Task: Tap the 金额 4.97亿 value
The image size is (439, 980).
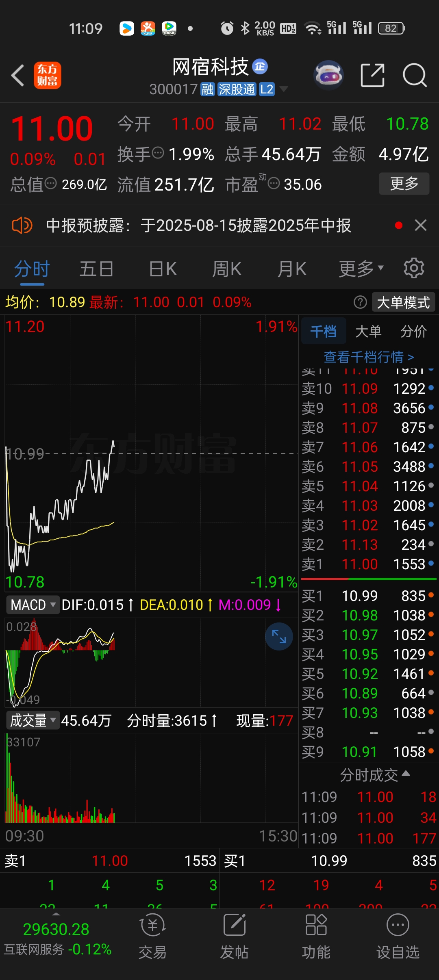Action: [404, 154]
